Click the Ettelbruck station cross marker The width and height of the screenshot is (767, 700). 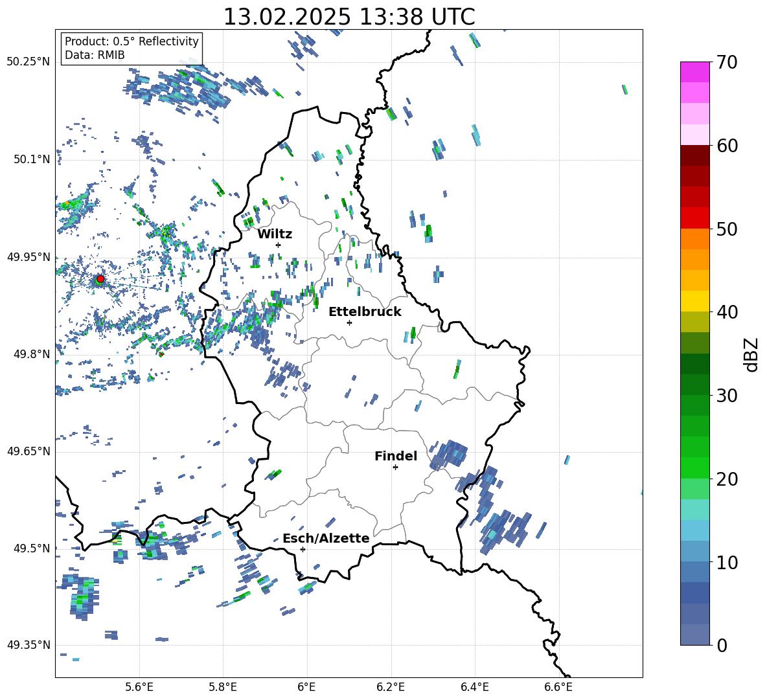click(349, 322)
